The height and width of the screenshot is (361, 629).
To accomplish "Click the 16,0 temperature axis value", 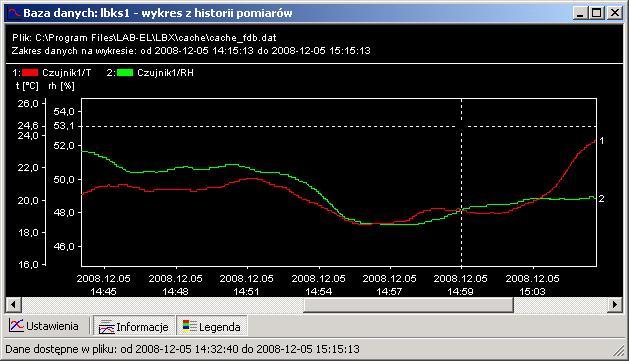I will tap(28, 264).
